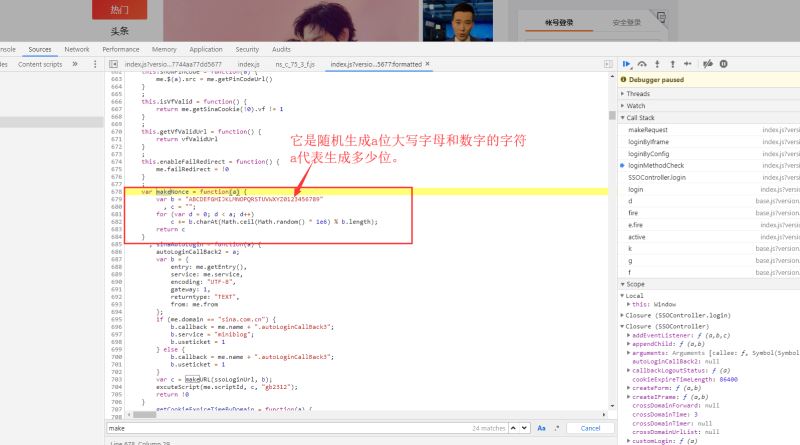Click line number 678 in gutter
The width and height of the screenshot is (800, 445).
point(116,192)
